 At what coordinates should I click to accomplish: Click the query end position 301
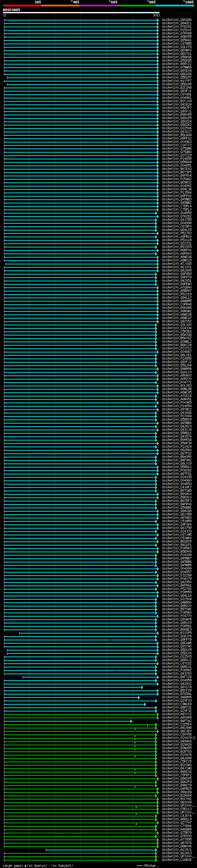[x=155, y=15]
